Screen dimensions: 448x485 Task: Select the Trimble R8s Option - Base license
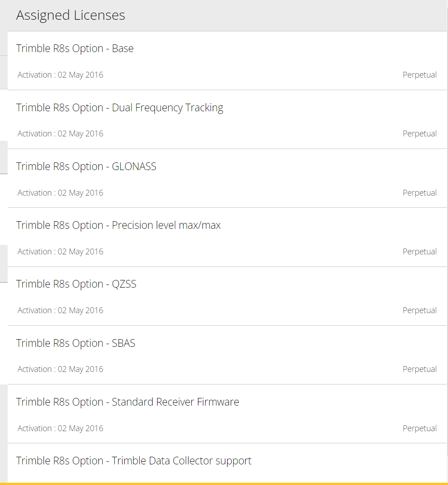[227, 61]
